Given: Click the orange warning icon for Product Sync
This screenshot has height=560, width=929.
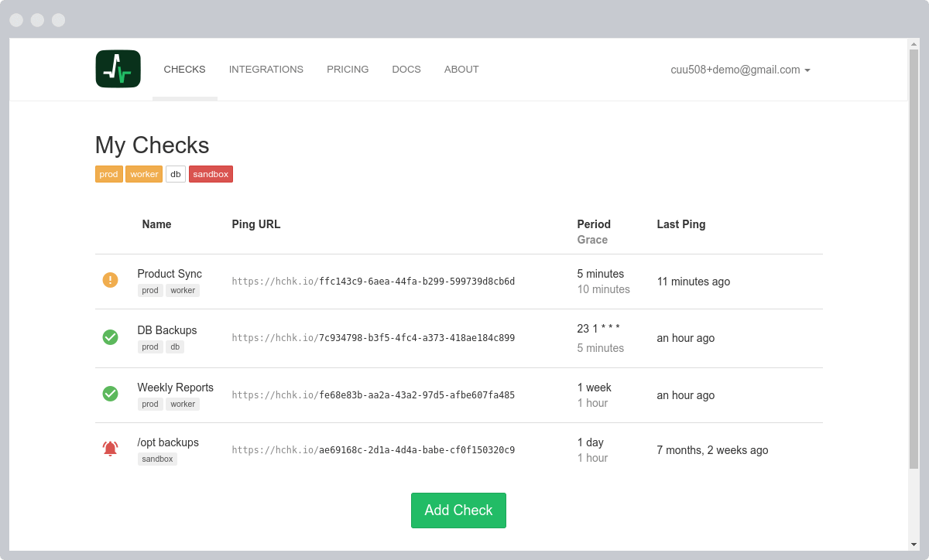Looking at the screenshot, I should 110,280.
